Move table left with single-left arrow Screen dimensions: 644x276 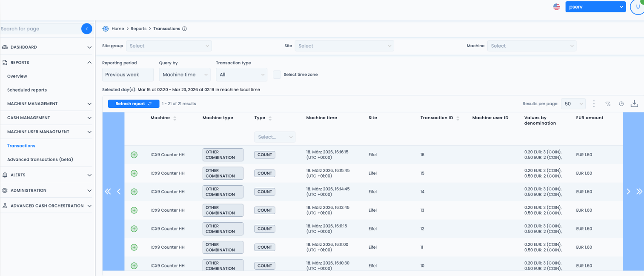(119, 192)
